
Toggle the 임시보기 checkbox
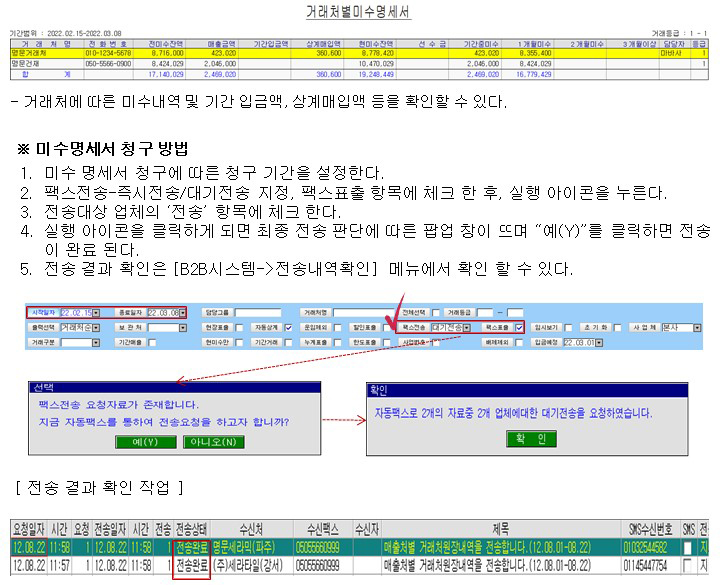(x=568, y=328)
